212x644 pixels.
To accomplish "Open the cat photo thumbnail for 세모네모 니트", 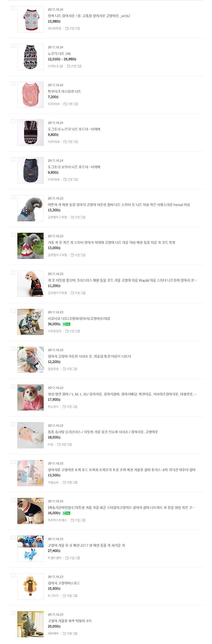I will pyautogui.click(x=30, y=322).
